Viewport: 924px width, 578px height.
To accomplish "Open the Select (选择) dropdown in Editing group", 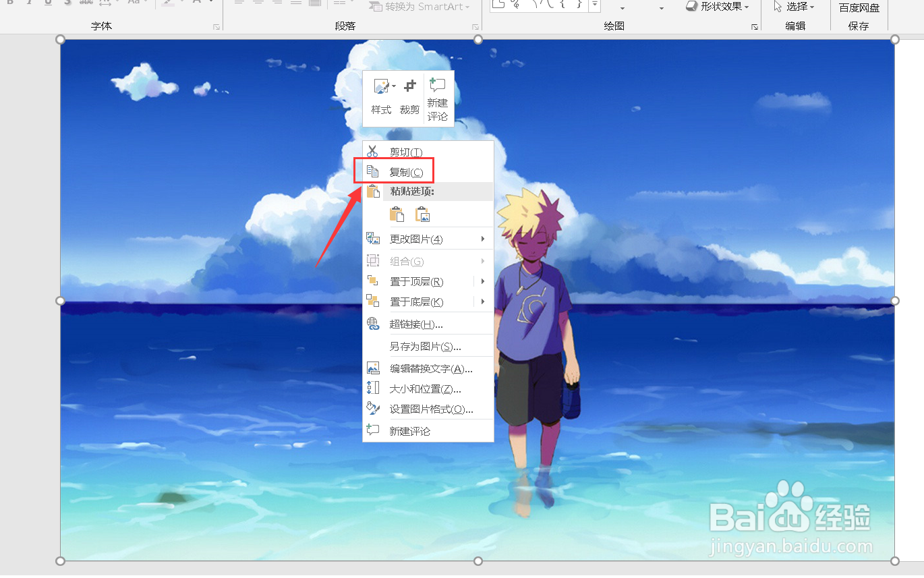I will click(x=794, y=6).
